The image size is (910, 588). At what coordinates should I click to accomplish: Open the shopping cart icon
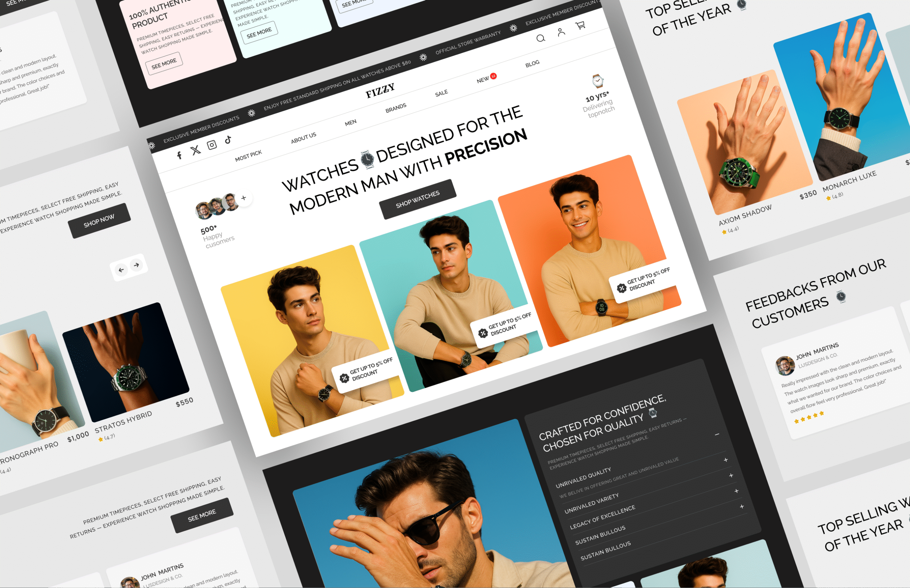(580, 26)
